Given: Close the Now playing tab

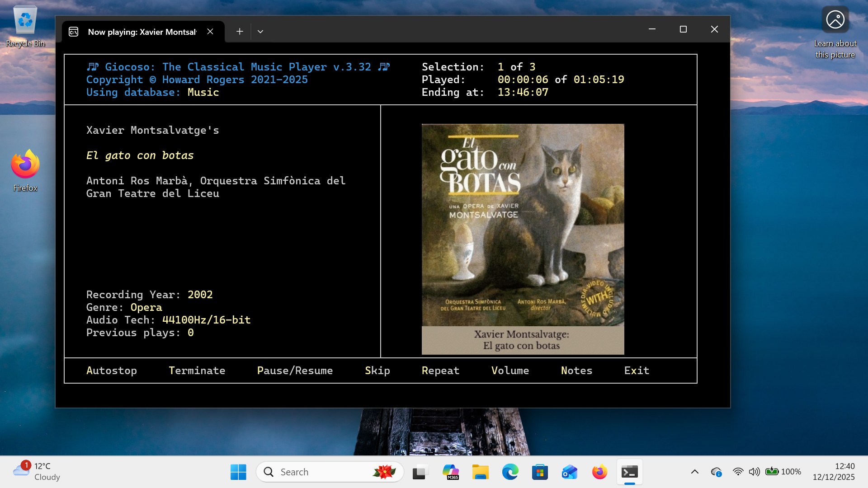Looking at the screenshot, I should (210, 32).
